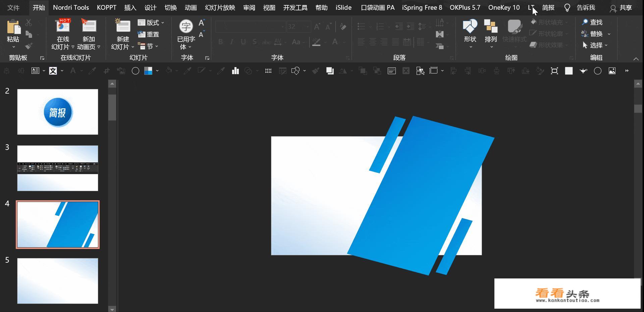Screen dimensions: 644x312
Task: Expand the paste options arrow below 粘贴
Action: pos(13,47)
